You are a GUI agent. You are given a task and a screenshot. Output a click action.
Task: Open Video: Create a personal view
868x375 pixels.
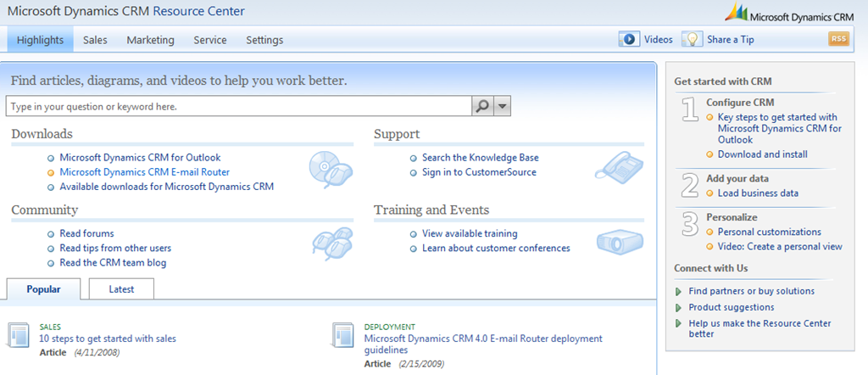pos(780,247)
